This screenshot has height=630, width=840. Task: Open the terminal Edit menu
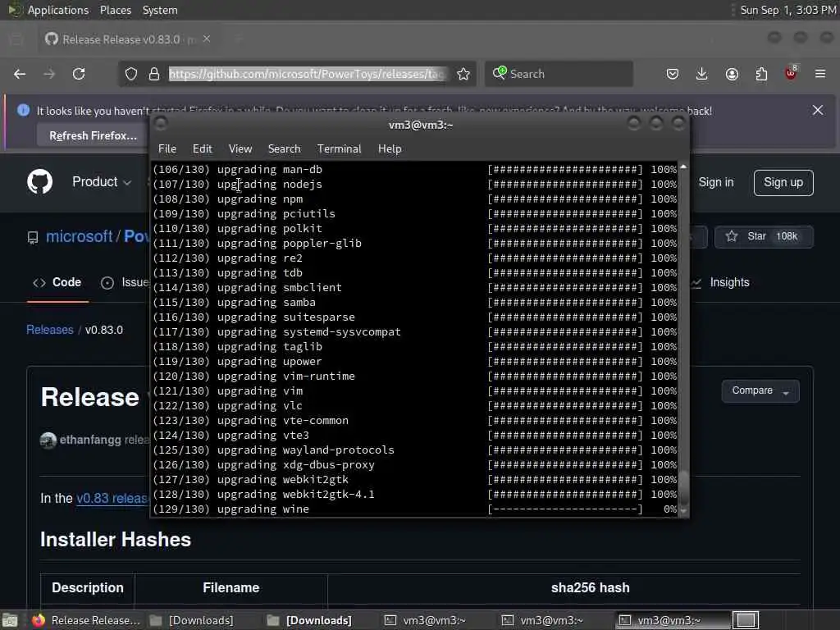[203, 149]
